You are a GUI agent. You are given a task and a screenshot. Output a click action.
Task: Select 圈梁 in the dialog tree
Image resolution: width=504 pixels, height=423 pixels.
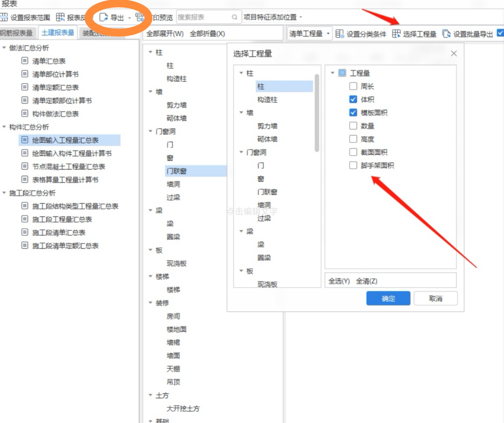[264, 258]
